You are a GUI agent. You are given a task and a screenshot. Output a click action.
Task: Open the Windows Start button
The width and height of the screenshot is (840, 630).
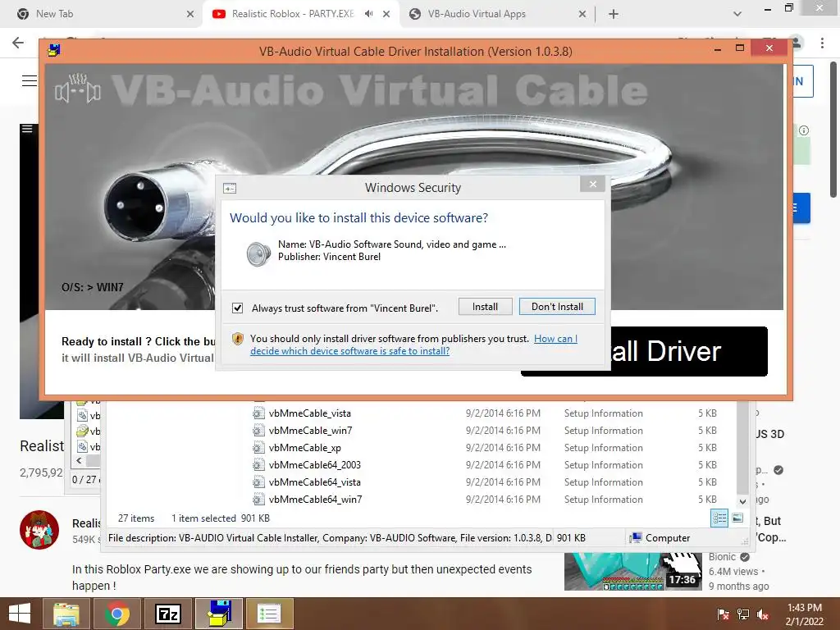click(x=20, y=614)
